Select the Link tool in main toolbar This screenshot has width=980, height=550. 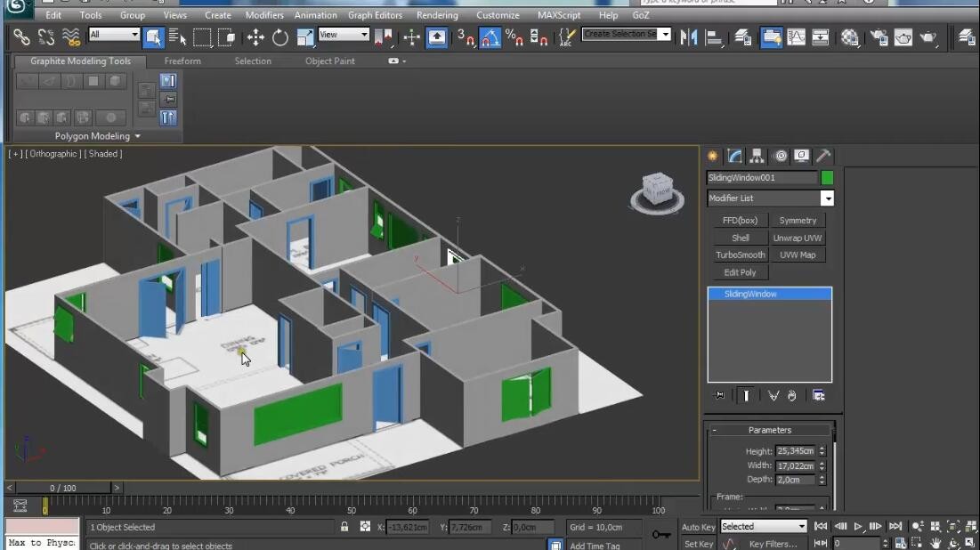coord(21,37)
